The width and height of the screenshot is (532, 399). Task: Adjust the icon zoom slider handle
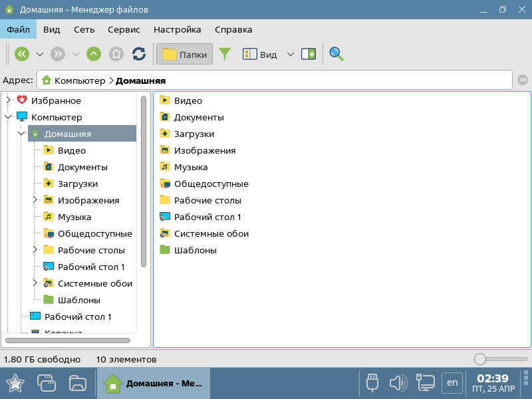[480, 359]
